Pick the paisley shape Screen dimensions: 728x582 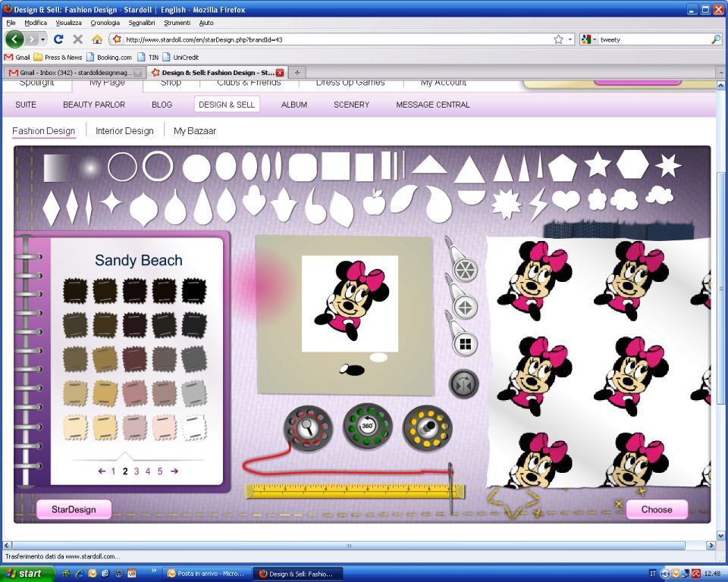coord(439,203)
